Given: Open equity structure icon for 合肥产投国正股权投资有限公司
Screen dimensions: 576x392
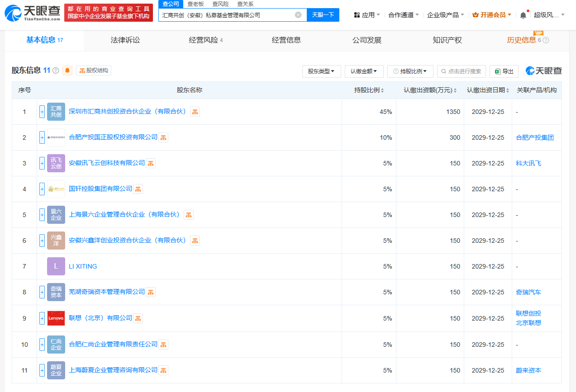Looking at the screenshot, I should (163, 137).
